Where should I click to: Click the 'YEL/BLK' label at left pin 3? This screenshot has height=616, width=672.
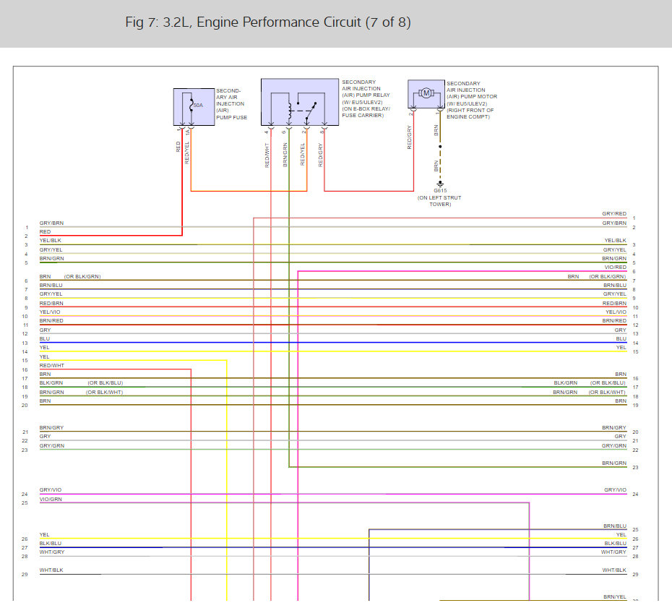tap(50, 241)
